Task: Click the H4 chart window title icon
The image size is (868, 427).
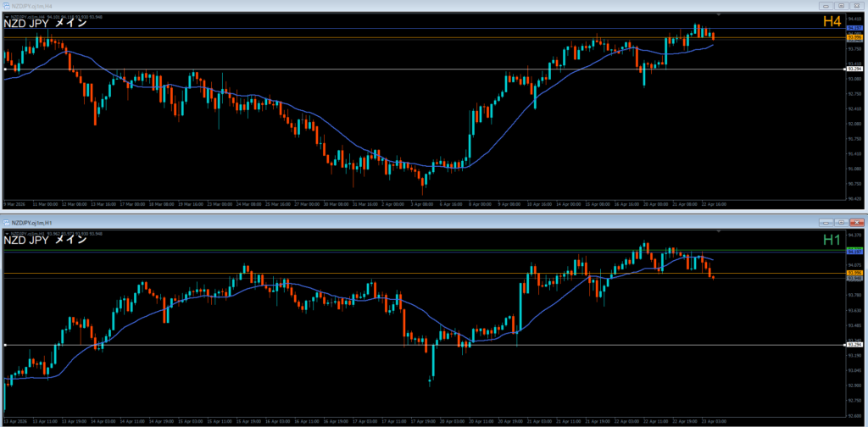Action: 6,4
